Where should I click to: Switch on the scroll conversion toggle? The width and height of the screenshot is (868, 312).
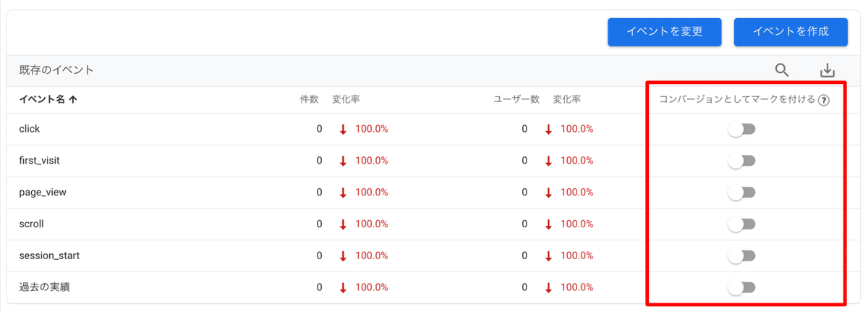[x=741, y=224]
